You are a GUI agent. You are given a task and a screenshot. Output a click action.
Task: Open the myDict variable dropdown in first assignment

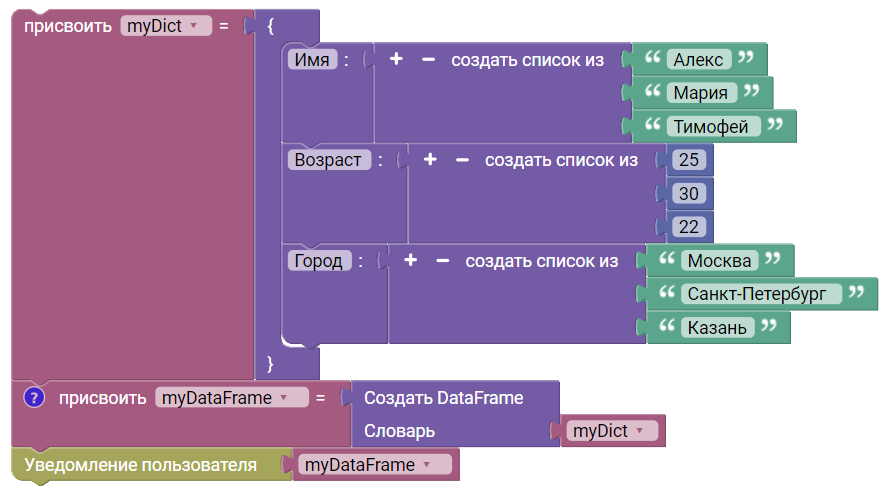[x=166, y=26]
